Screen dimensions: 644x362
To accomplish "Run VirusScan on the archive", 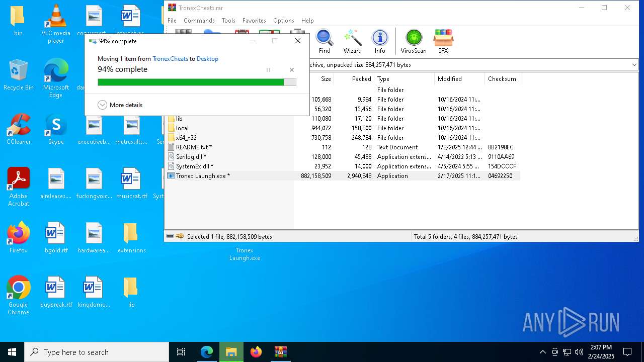I will (x=414, y=42).
